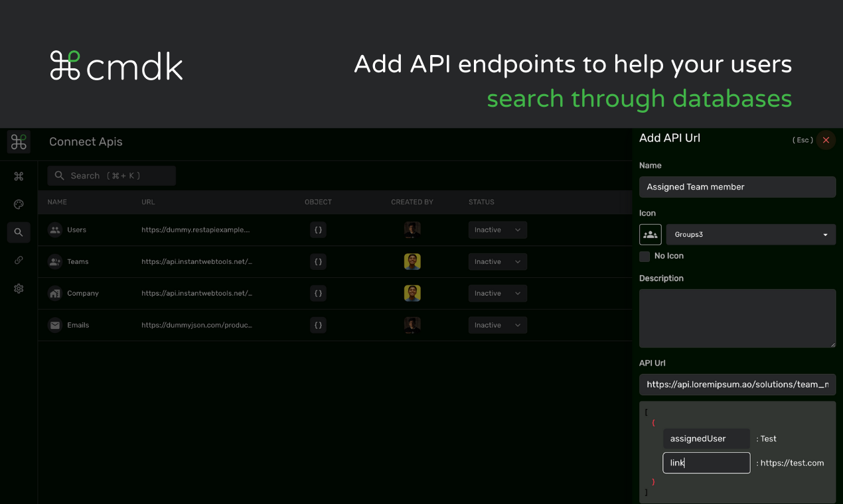Image resolution: width=843 pixels, height=504 pixels.
Task: Click the API Url input field
Action: click(x=737, y=385)
